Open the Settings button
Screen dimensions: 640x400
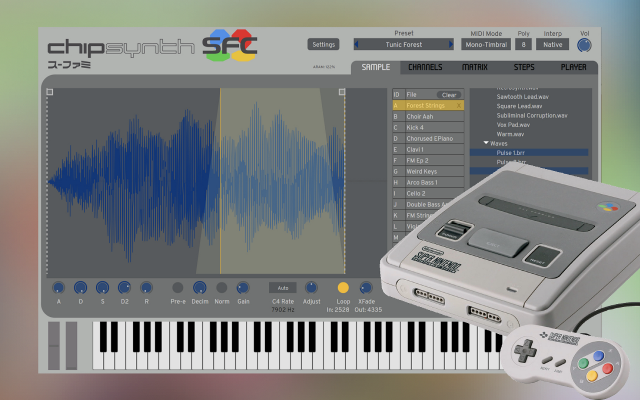pos(323,44)
